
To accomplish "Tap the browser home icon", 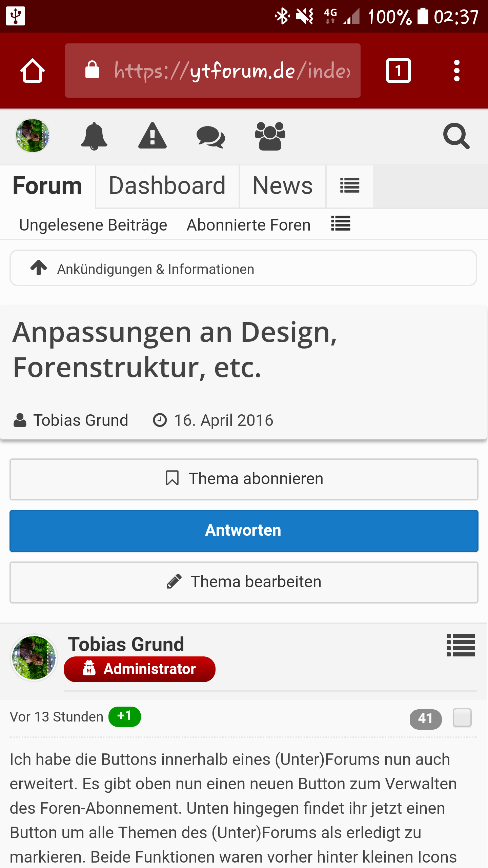I will (33, 71).
